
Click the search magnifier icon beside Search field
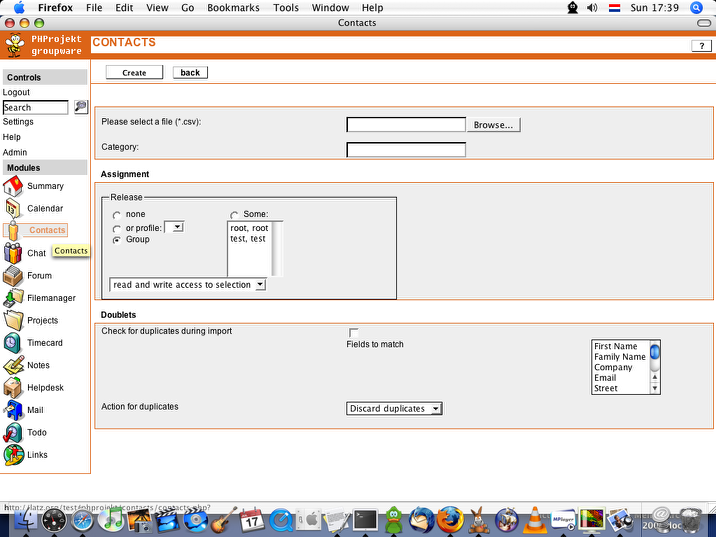click(x=81, y=107)
